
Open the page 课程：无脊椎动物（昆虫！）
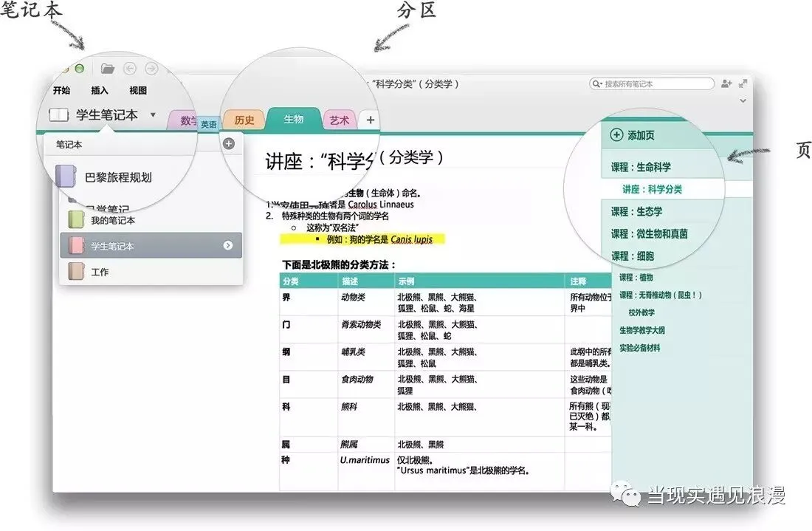click(661, 295)
